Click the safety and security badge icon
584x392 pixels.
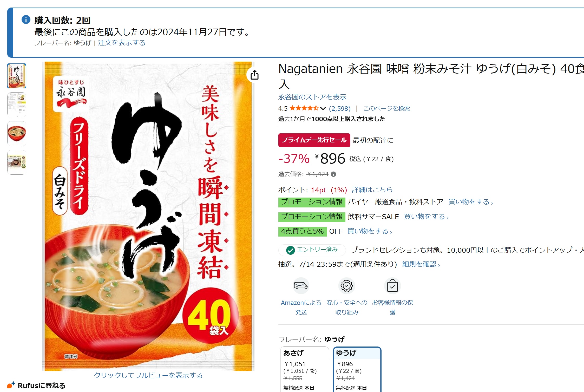click(347, 286)
